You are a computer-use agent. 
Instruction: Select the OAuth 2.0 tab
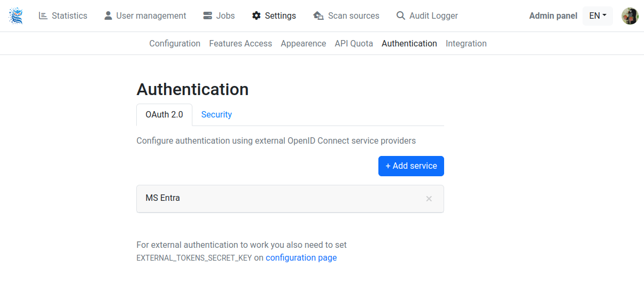click(x=164, y=115)
